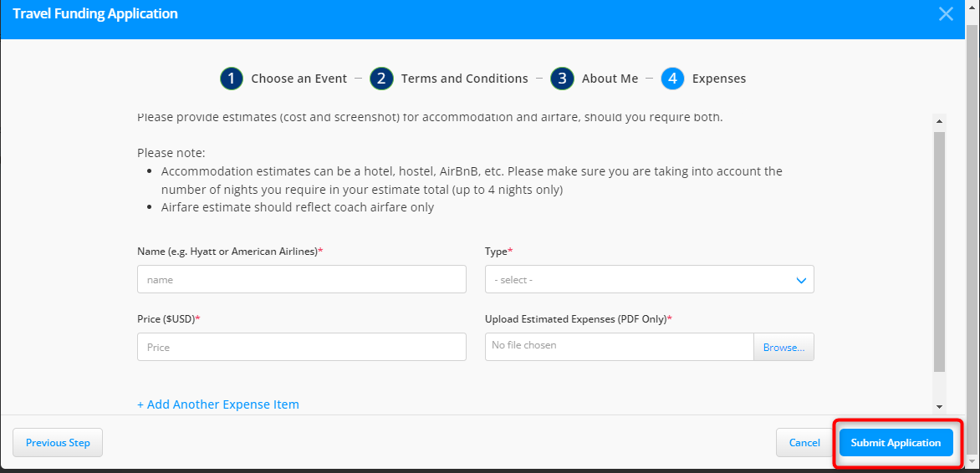Viewport: 980px width, 473px height.
Task: Click the form scrollbar up arrow
Action: tap(939, 121)
